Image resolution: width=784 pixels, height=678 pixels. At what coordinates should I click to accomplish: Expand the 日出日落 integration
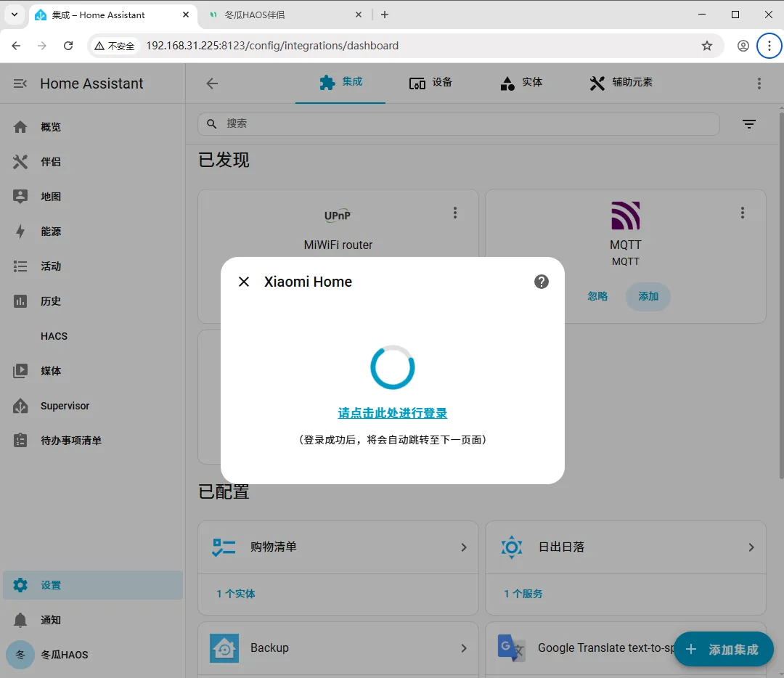click(x=626, y=547)
